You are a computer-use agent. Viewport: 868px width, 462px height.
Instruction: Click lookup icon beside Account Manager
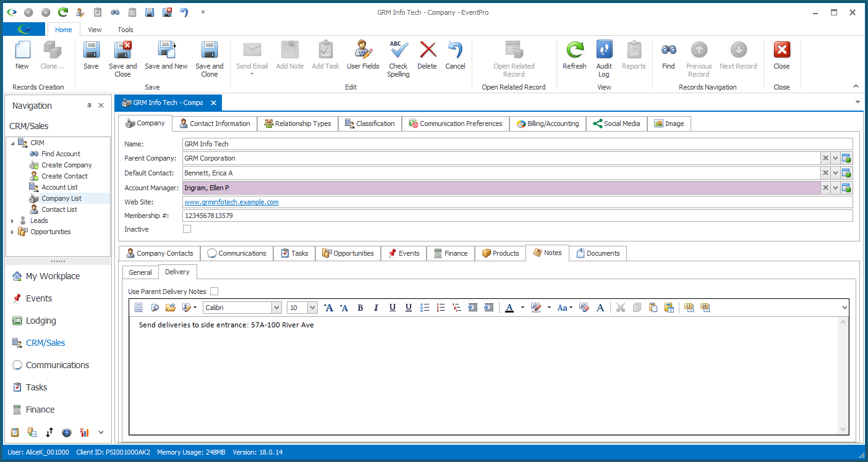coord(846,188)
